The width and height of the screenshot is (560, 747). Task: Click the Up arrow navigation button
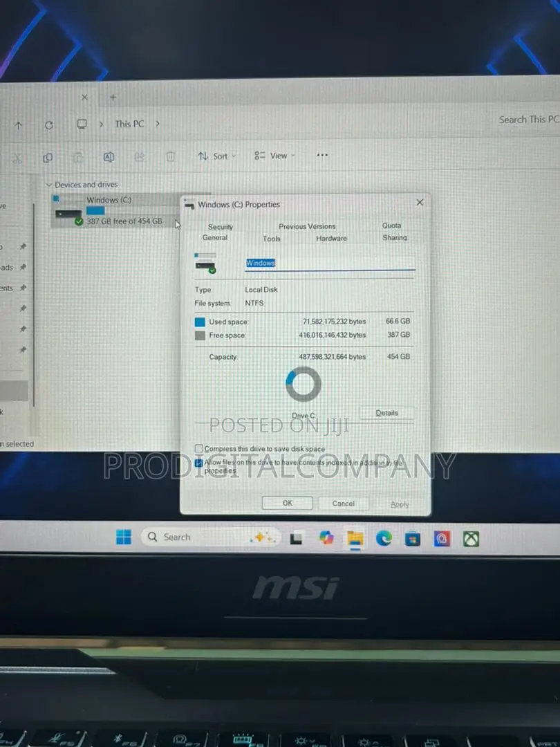tap(19, 125)
